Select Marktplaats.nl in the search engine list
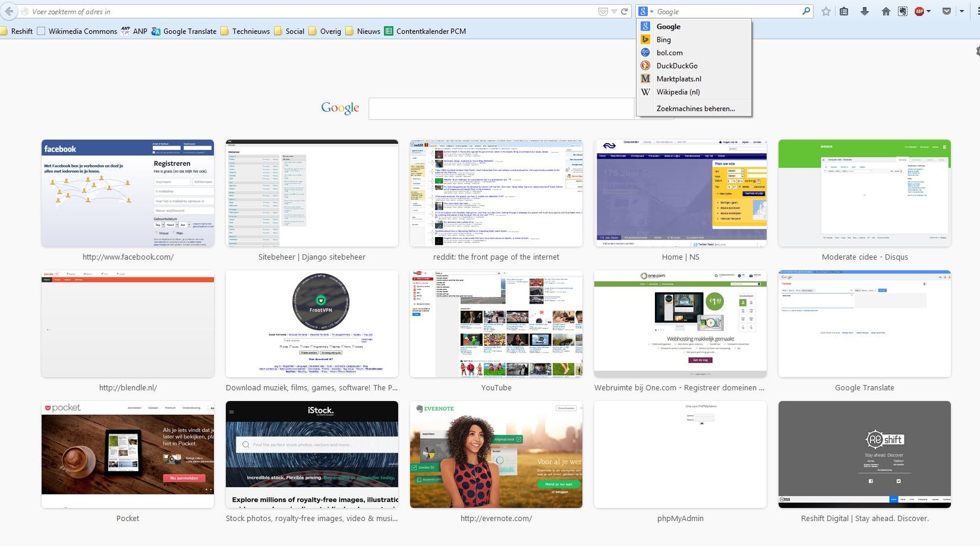 point(694,79)
